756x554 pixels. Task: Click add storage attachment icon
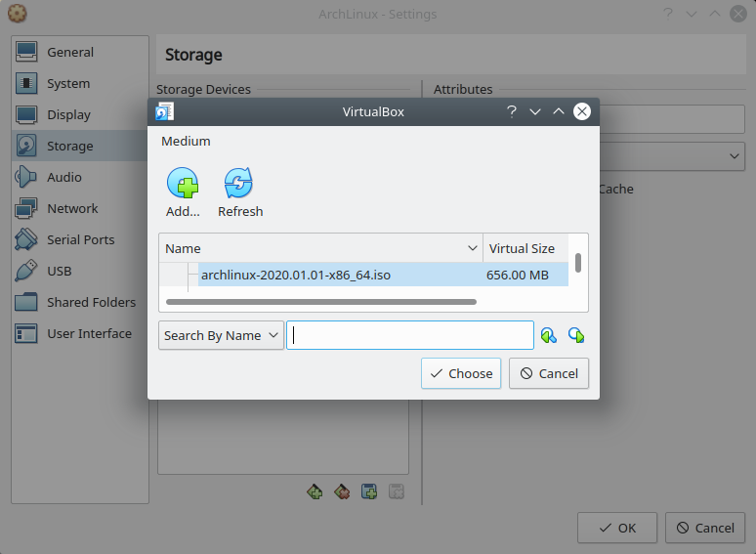click(x=369, y=491)
